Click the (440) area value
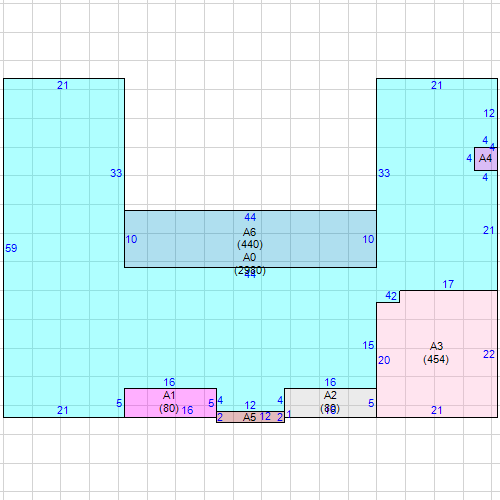Viewport: 500px width, 500px height. (250, 245)
